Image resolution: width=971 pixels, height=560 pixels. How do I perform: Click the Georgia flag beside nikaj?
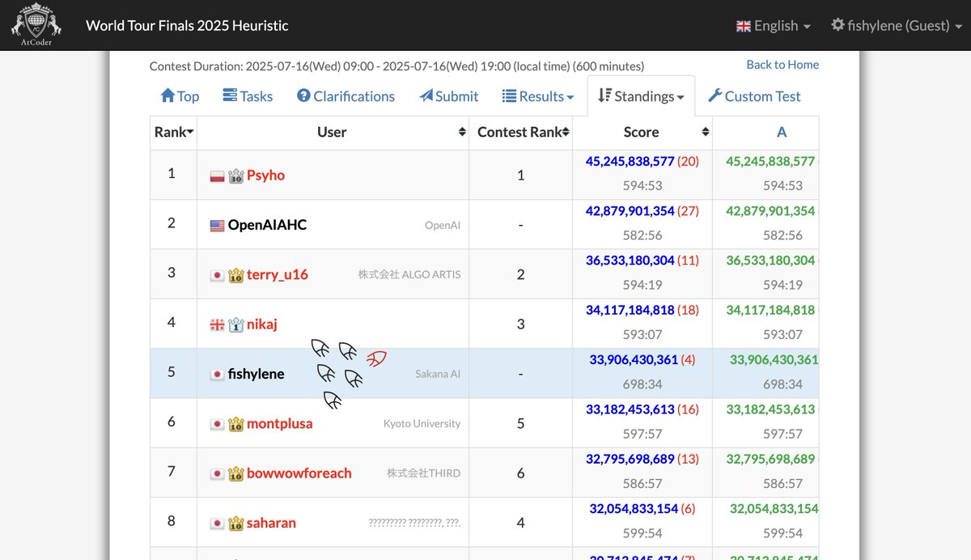pos(217,325)
